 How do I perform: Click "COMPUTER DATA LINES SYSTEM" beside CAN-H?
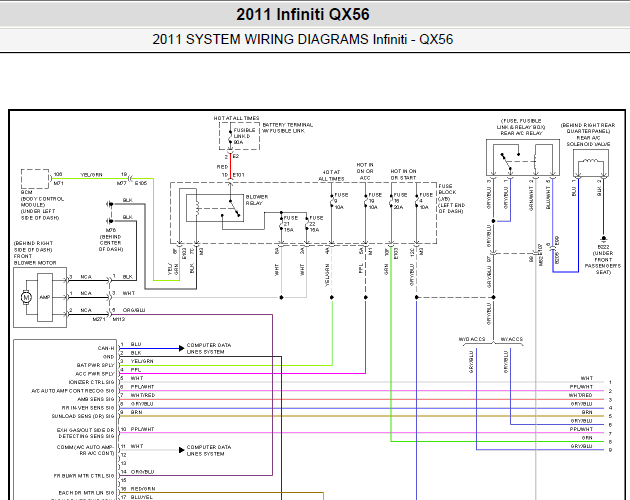point(209,348)
